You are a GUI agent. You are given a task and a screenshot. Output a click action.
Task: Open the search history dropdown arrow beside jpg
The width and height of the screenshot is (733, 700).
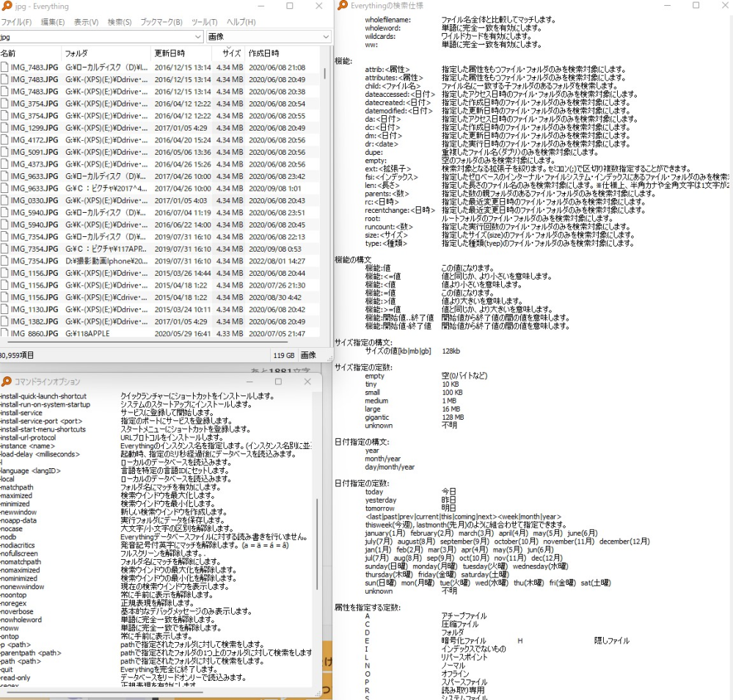tap(198, 37)
